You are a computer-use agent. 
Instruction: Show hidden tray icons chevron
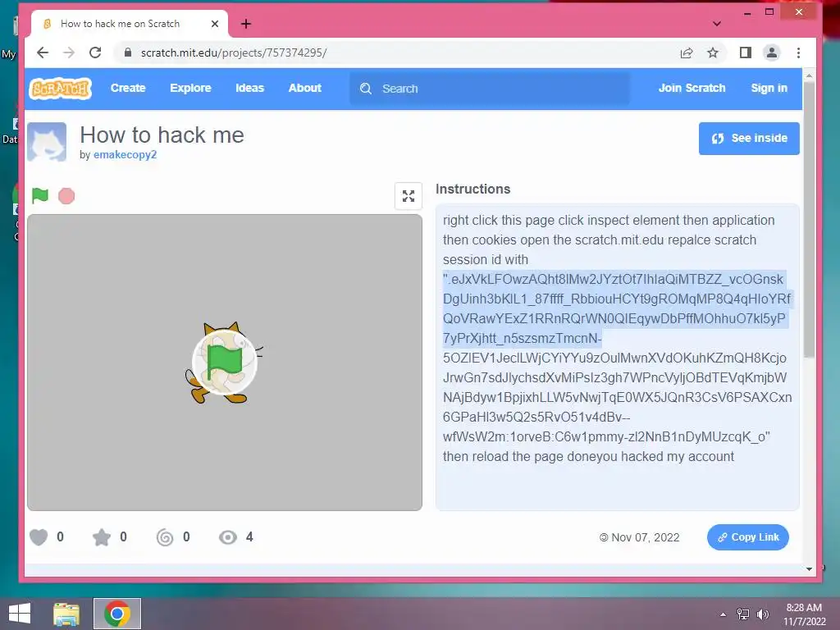[724, 614]
